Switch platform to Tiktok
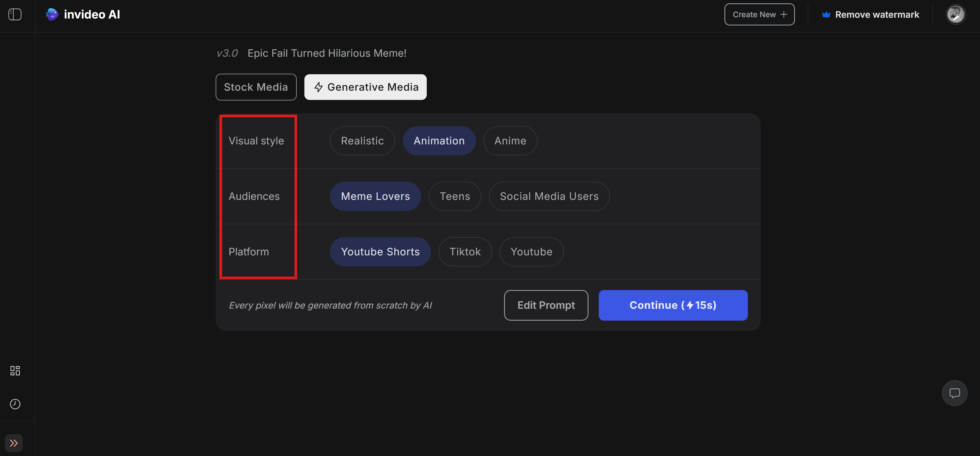980x456 pixels. (x=465, y=252)
